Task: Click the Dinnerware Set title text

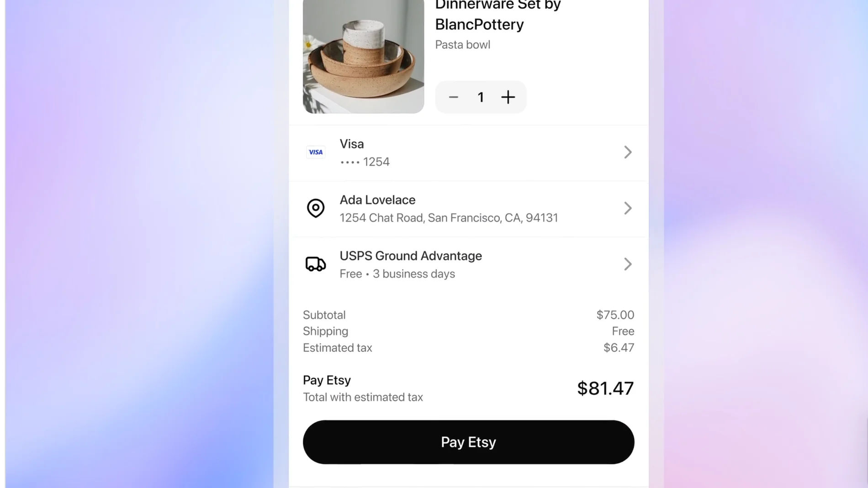Action: pos(498,5)
